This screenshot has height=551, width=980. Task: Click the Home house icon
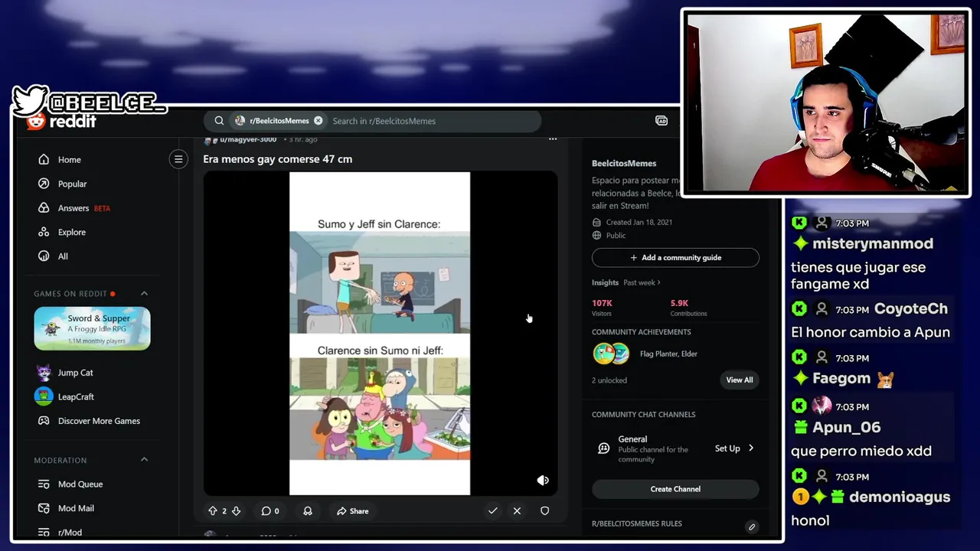click(44, 159)
